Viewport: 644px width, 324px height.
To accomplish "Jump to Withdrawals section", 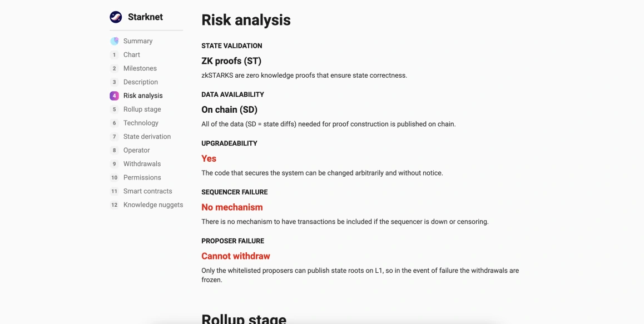I will (x=142, y=164).
